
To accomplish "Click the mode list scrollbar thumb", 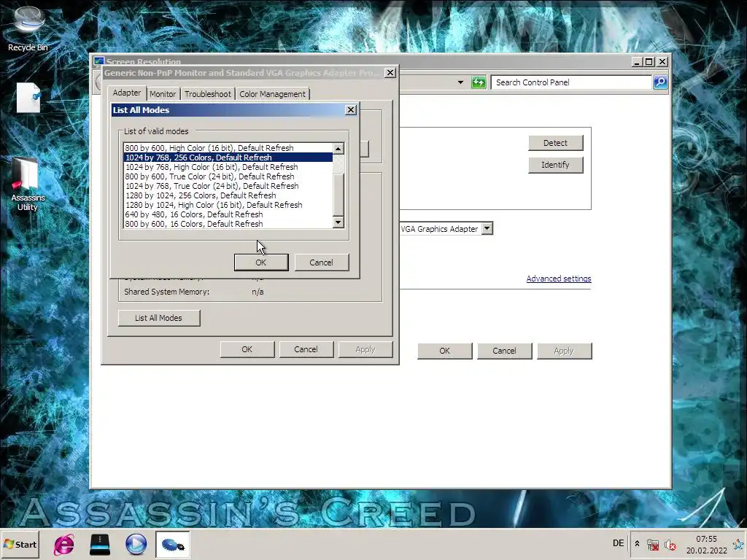I will click(x=338, y=195).
